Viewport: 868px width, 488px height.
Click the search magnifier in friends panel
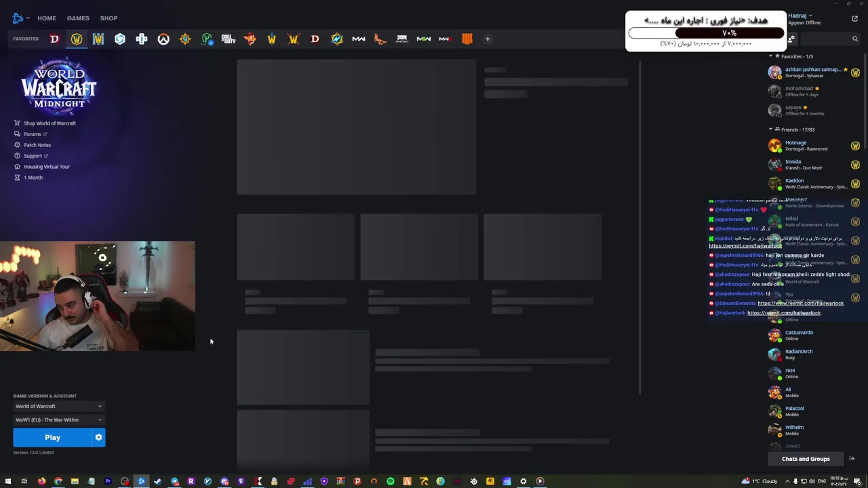(x=854, y=39)
